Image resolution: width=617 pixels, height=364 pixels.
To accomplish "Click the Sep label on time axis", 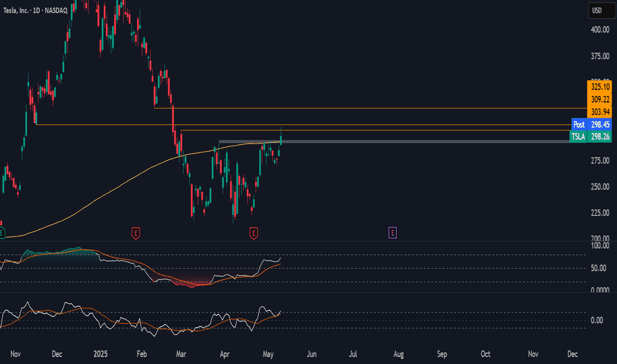I will point(442,354).
